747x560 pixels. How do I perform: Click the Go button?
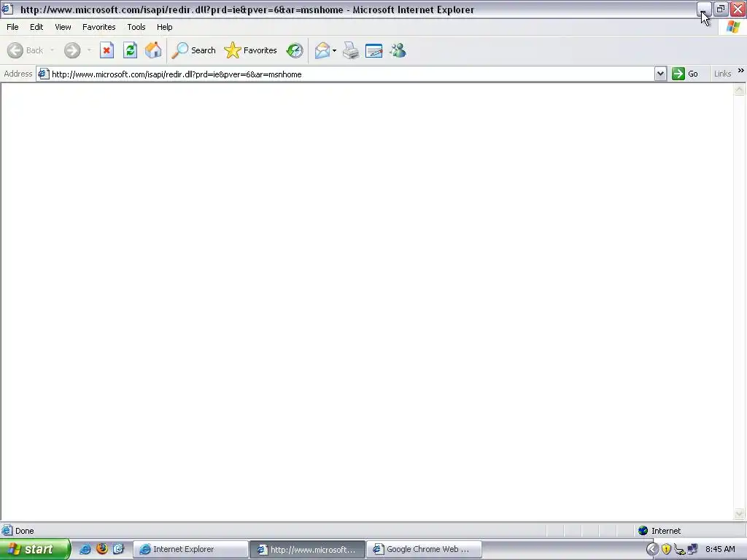click(685, 74)
